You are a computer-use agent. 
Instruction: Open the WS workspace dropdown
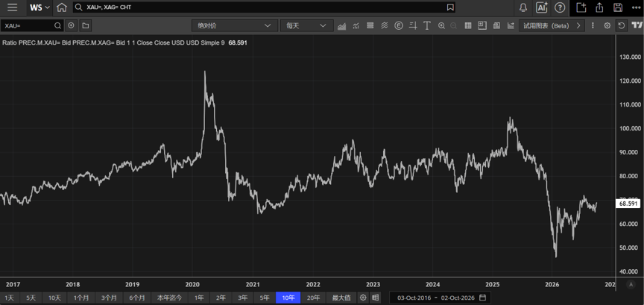(x=40, y=7)
